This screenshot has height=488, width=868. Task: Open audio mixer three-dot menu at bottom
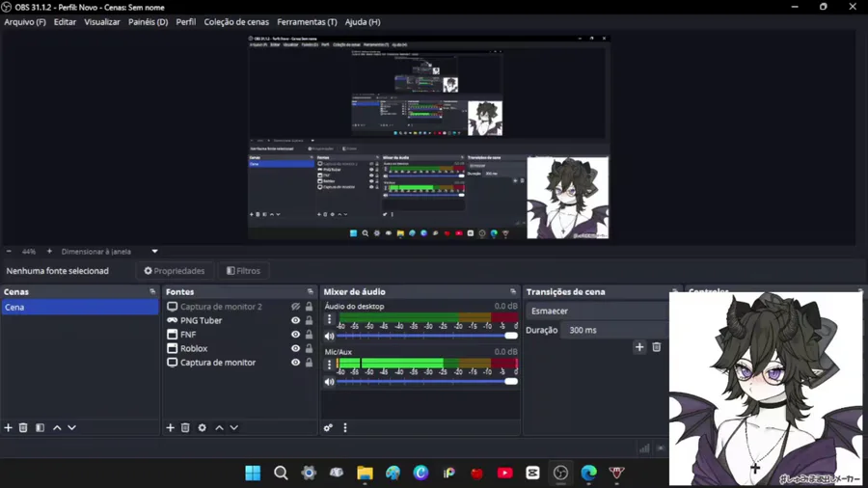[x=345, y=427]
